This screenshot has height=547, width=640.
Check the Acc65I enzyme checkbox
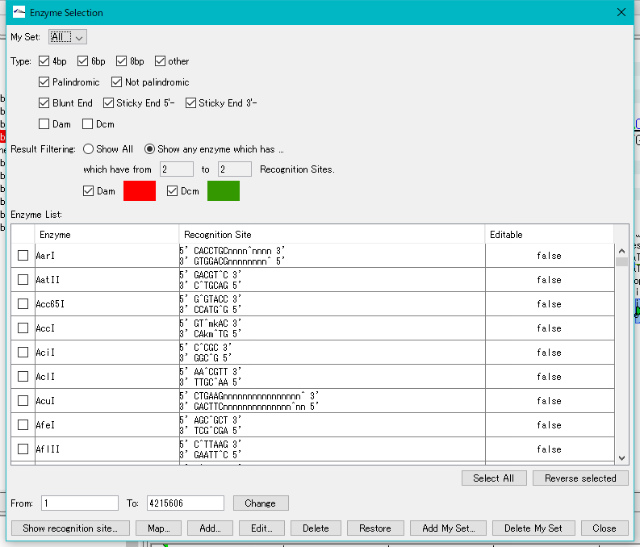23,304
